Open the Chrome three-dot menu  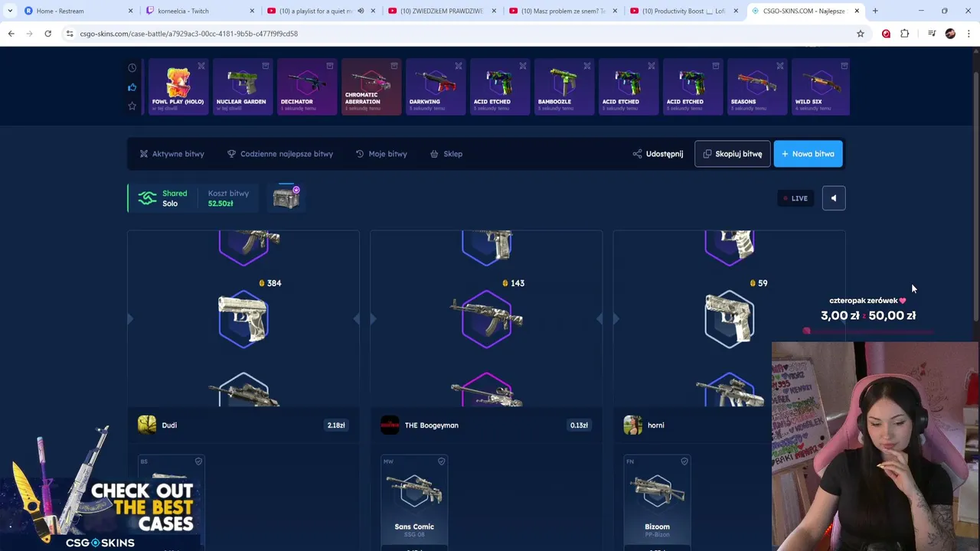pyautogui.click(x=969, y=34)
